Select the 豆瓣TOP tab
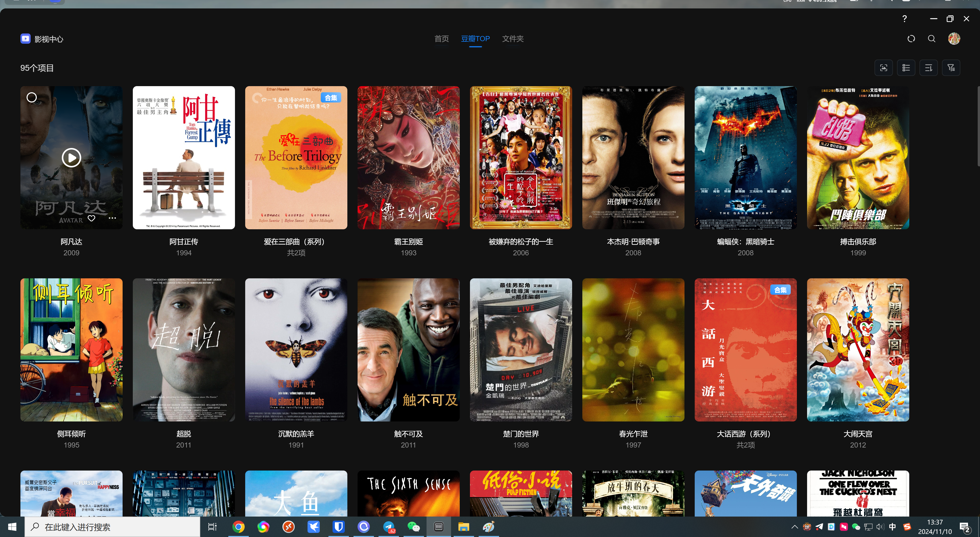This screenshot has width=980, height=537. click(475, 39)
